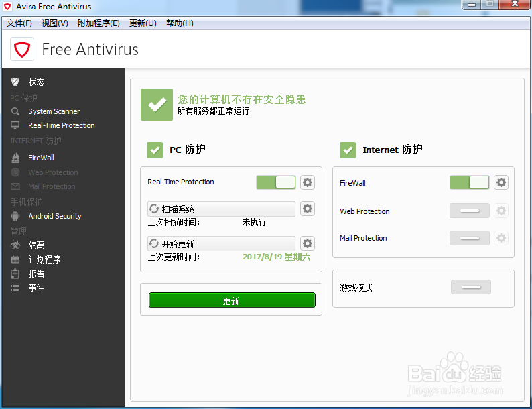Minimize the Avira window
This screenshot has width=532, height=409.
click(472, 5)
